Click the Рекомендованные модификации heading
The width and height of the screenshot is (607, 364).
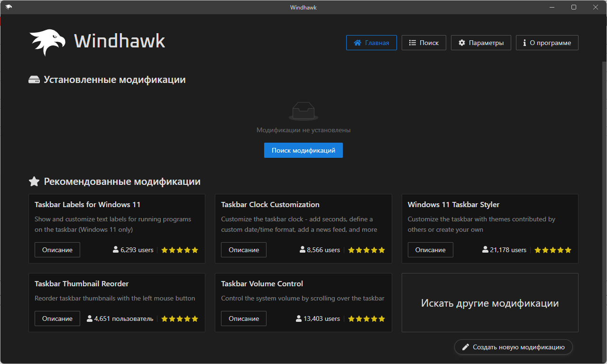[122, 182]
